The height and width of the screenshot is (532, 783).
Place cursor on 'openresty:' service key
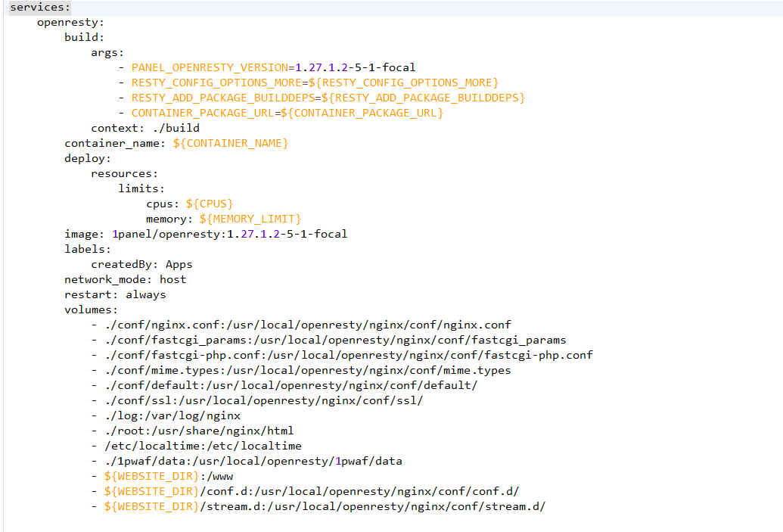click(70, 22)
